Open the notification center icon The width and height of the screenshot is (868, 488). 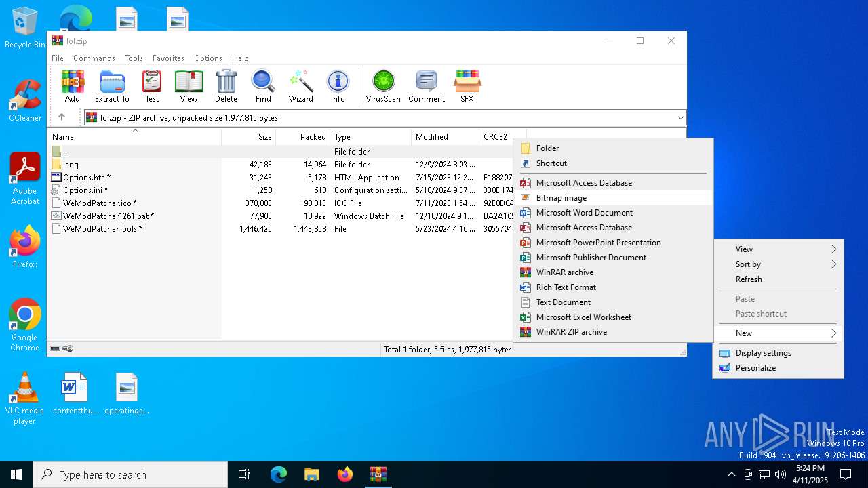846,474
